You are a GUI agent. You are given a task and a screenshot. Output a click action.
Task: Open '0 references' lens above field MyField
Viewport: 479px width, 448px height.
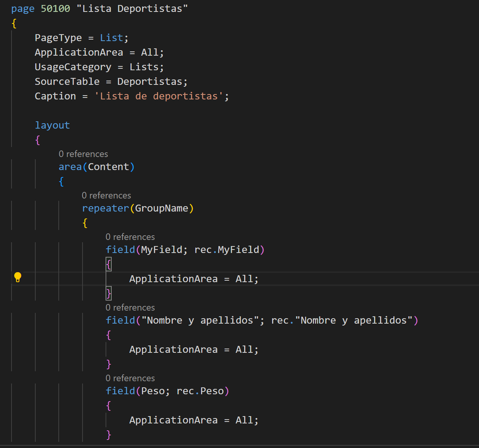(130, 237)
